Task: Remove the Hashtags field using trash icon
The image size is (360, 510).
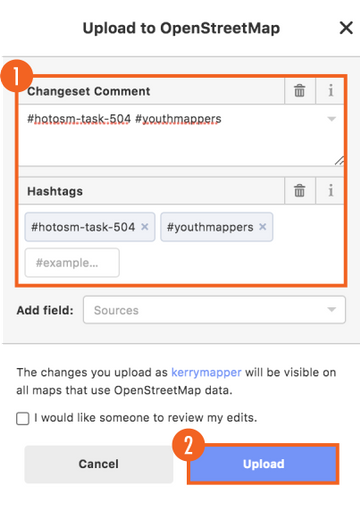Action: 299,191
